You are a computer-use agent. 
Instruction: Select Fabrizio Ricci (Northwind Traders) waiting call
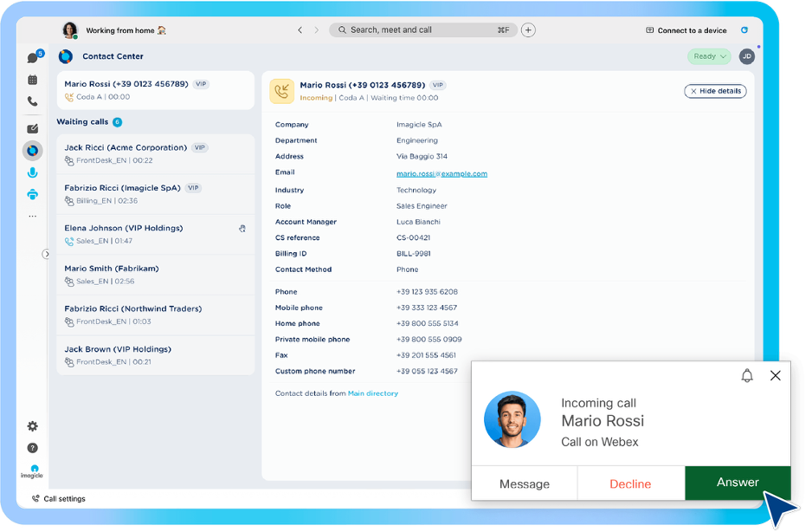pos(155,315)
